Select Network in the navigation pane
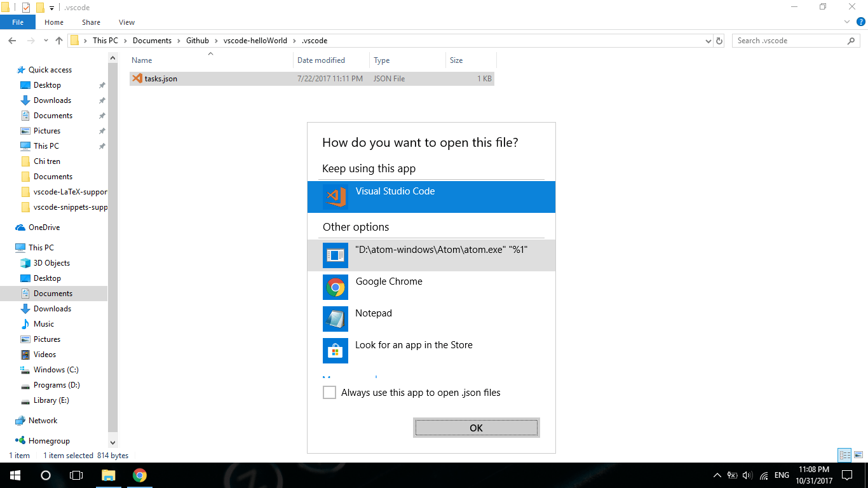This screenshot has height=488, width=868. point(43,421)
